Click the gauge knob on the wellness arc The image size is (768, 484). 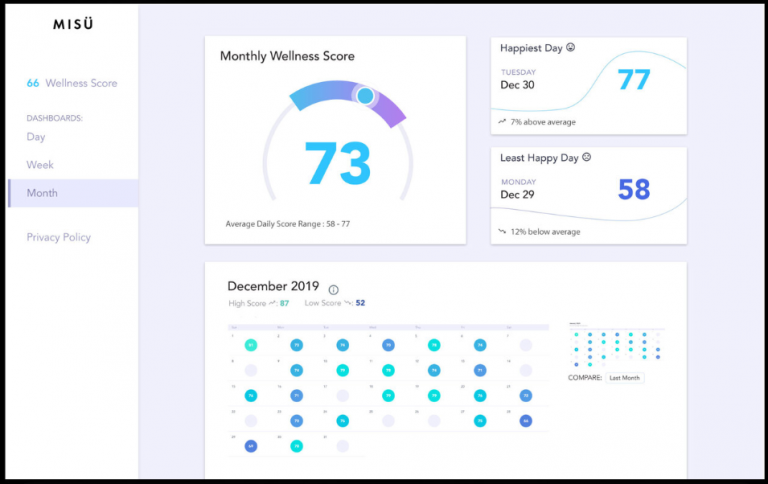tap(365, 96)
